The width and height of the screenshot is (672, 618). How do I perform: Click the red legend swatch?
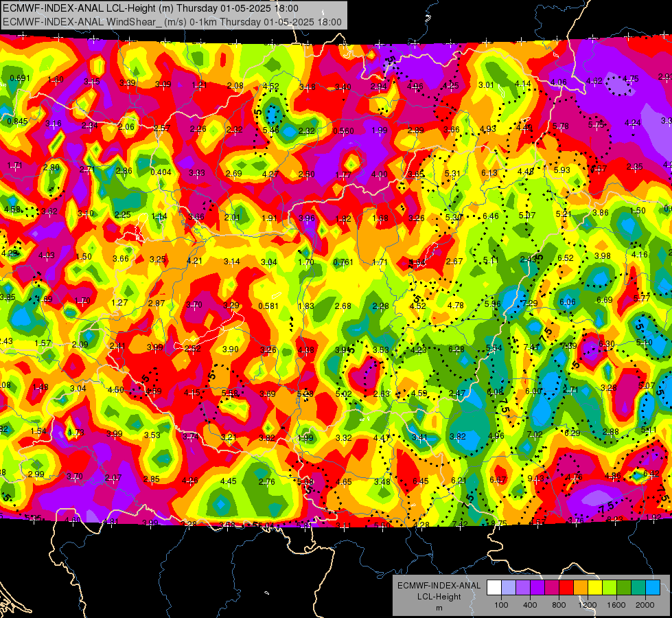point(566,587)
